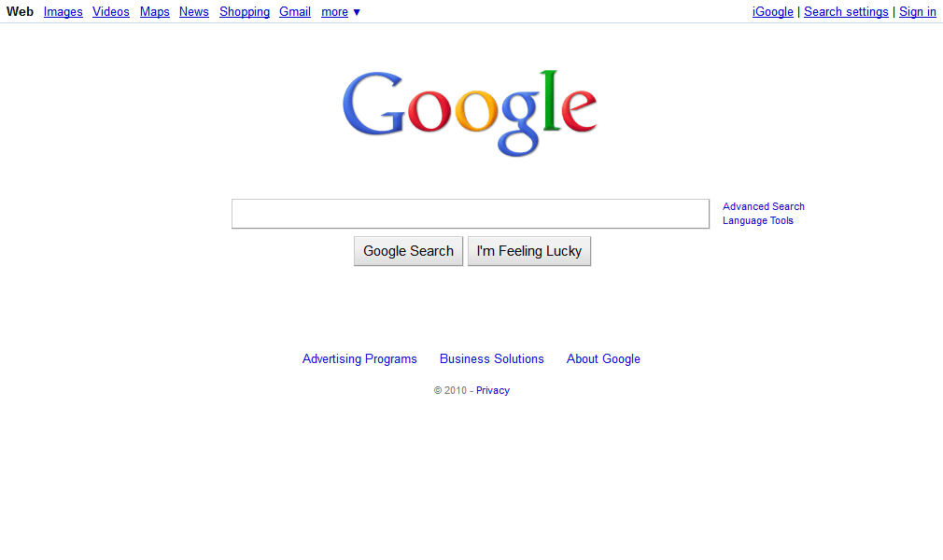
Task: Click the Google logo image
Action: click(x=470, y=113)
